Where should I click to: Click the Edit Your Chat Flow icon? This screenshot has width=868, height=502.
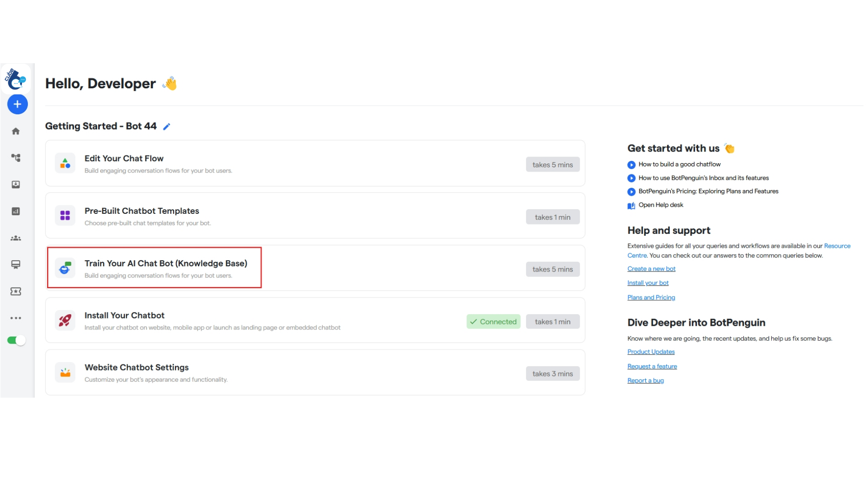pos(65,163)
